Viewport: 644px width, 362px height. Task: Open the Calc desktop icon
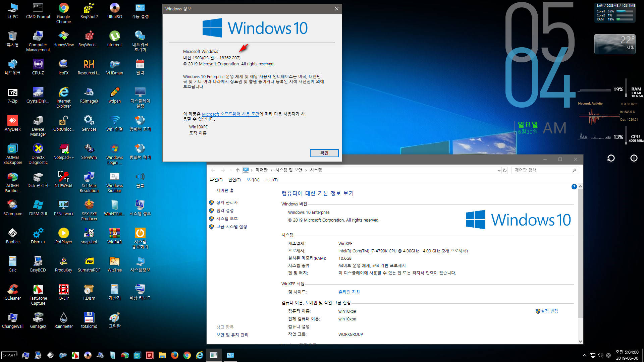click(12, 264)
